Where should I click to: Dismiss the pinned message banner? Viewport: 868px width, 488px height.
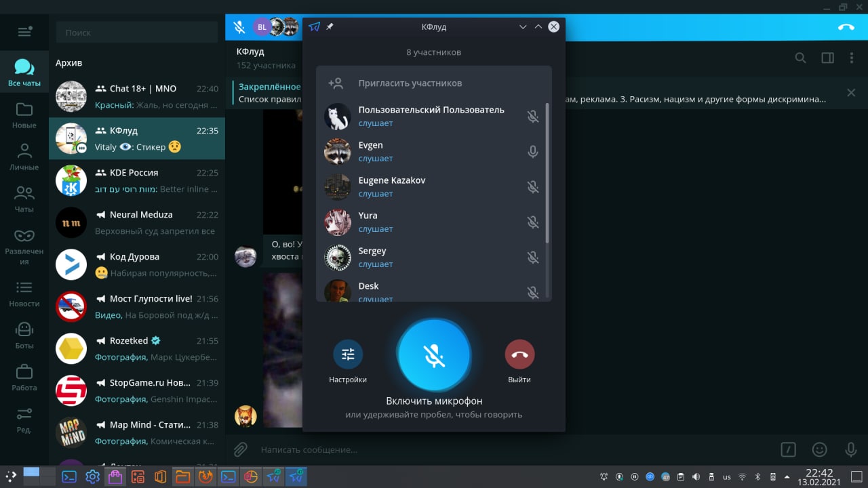pyautogui.click(x=852, y=93)
